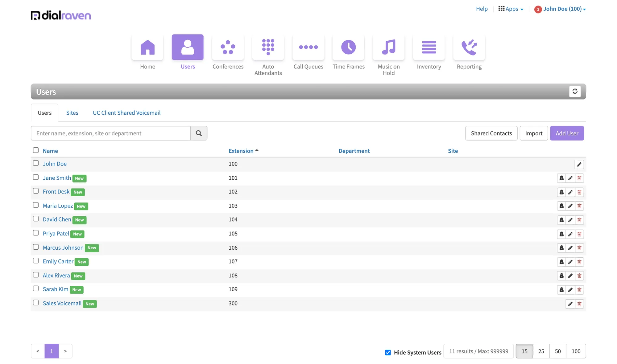Edit Sales Voicemail with pencil icon
This screenshot has height=364, width=617.
point(570,304)
